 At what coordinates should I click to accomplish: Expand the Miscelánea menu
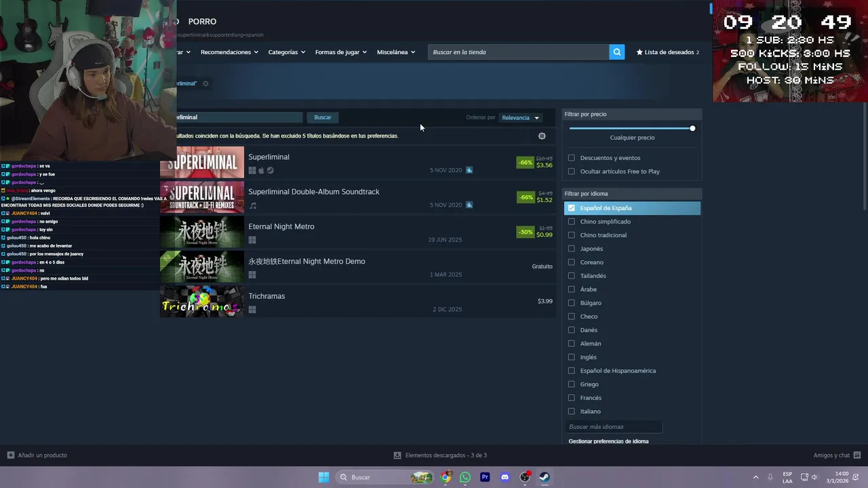click(x=396, y=52)
